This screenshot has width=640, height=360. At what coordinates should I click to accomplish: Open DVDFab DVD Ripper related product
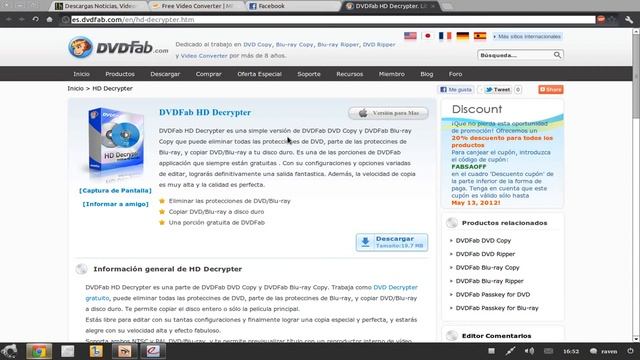pyautogui.click(x=485, y=254)
